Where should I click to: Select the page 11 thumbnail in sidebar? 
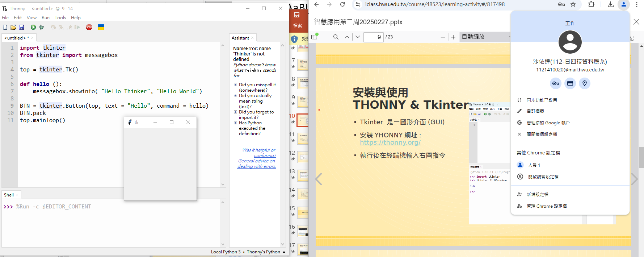[x=303, y=139]
